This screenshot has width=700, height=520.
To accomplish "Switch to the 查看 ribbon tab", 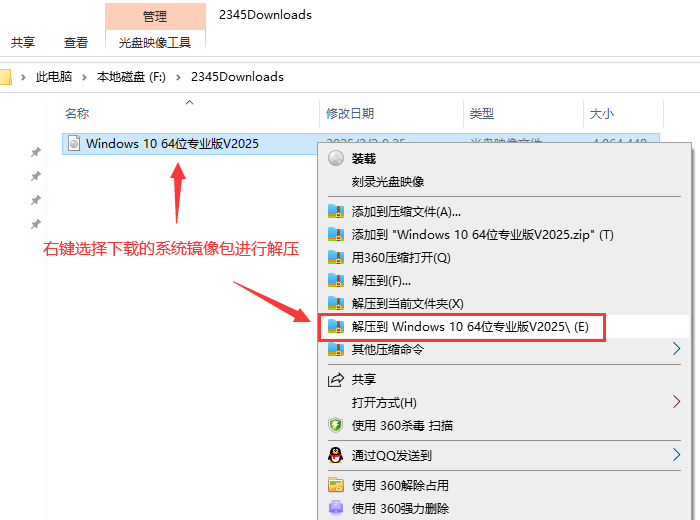I will point(76,42).
